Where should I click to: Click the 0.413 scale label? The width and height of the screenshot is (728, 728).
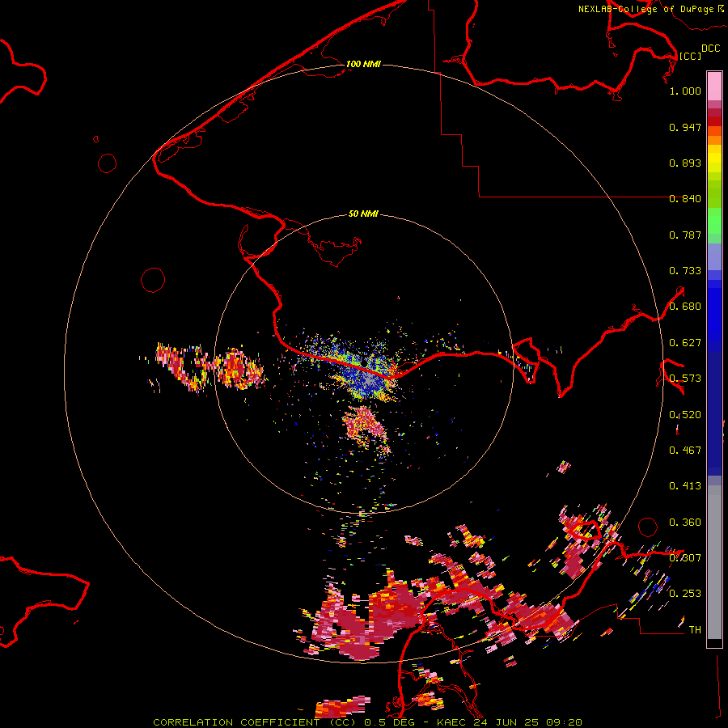pos(685,486)
